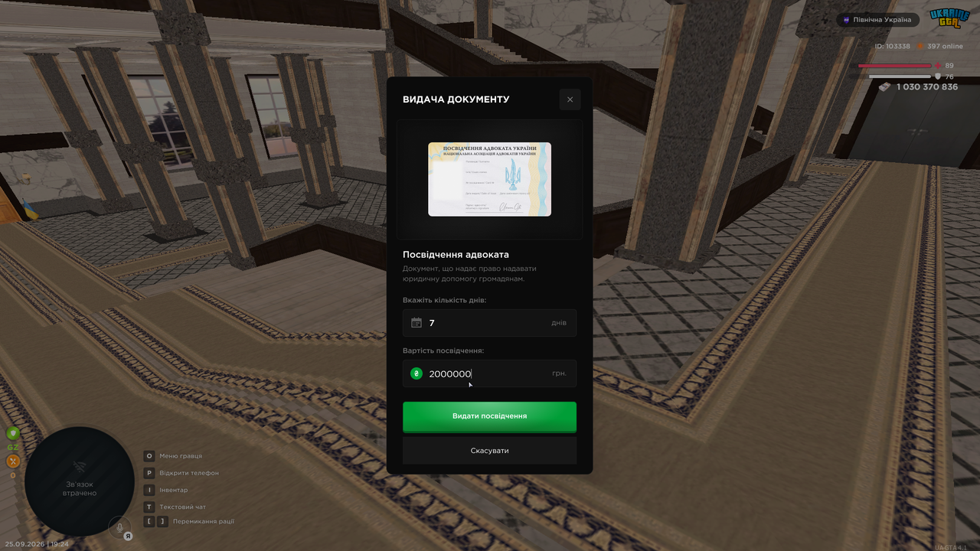Click the red health cross icon
The image size is (980, 551).
(938, 66)
